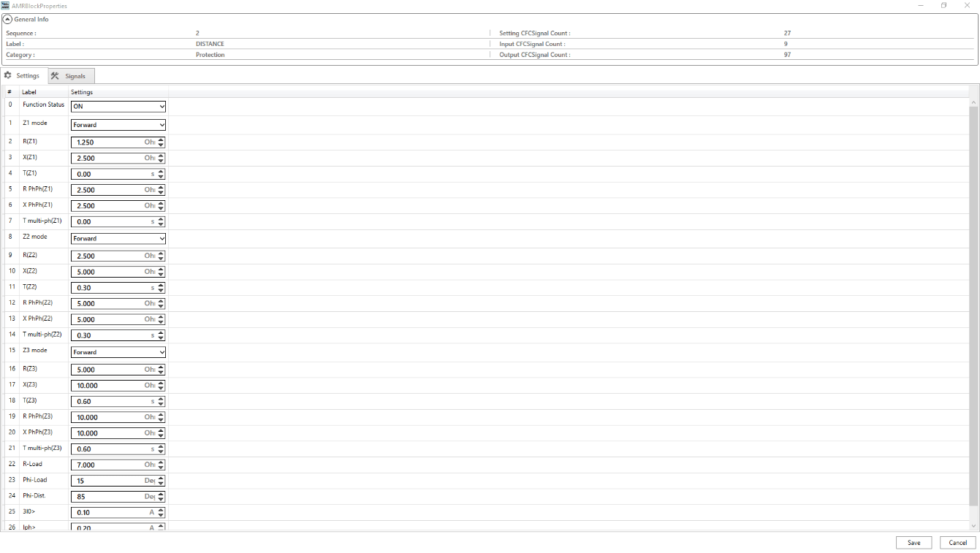Open the Function Status dropdown

point(118,107)
